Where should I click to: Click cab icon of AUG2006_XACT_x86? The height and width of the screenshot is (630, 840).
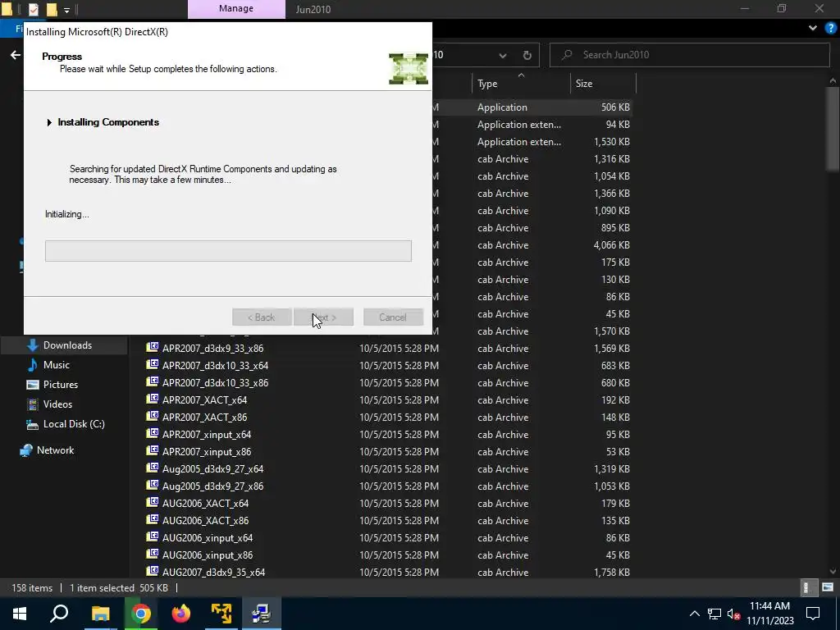click(153, 519)
